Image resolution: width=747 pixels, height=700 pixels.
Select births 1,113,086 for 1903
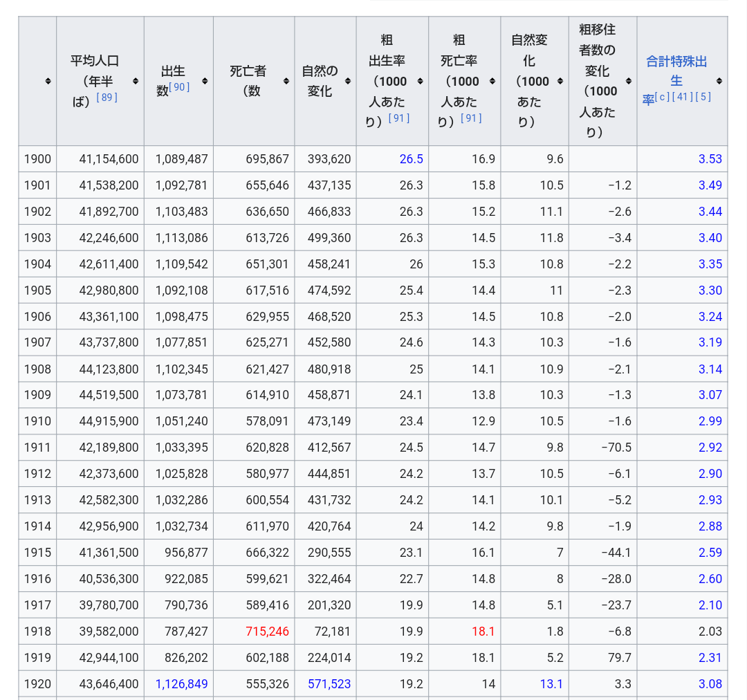(178, 238)
